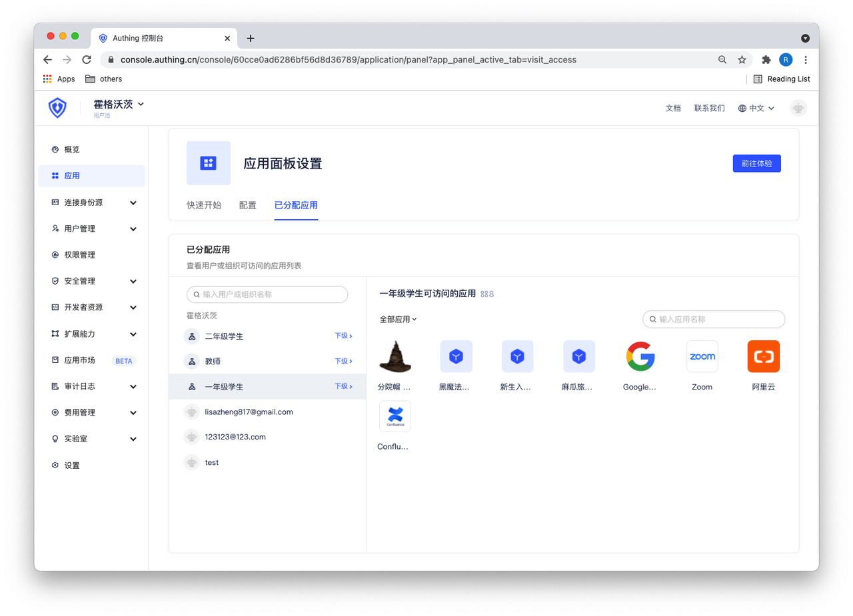Select the 阿里云 orange app icon
Viewport: 853px width, 616px height.
pos(763,356)
